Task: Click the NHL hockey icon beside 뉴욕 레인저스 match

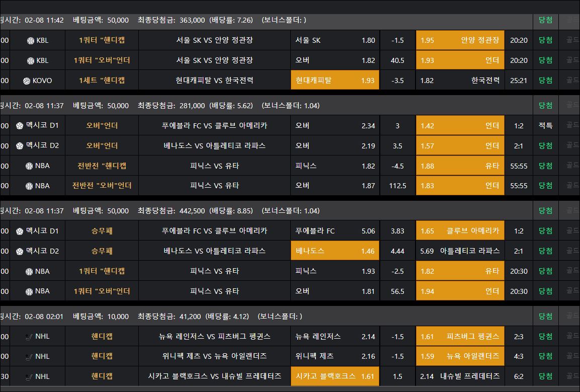Action: [x=29, y=336]
